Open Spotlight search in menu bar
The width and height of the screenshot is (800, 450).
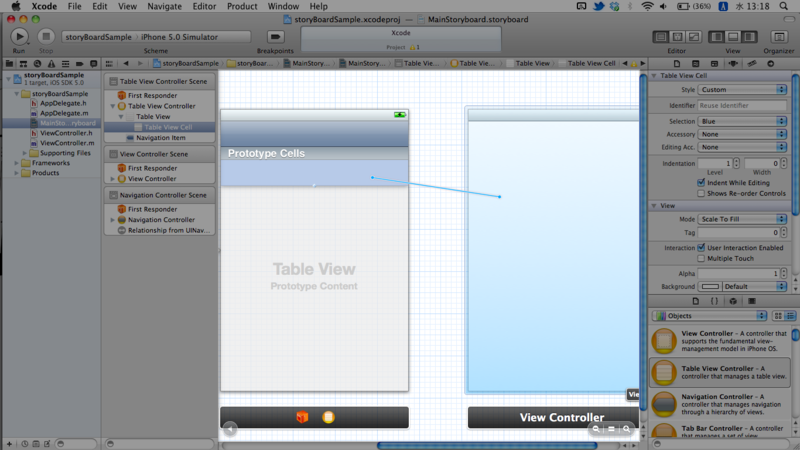(x=783, y=6)
